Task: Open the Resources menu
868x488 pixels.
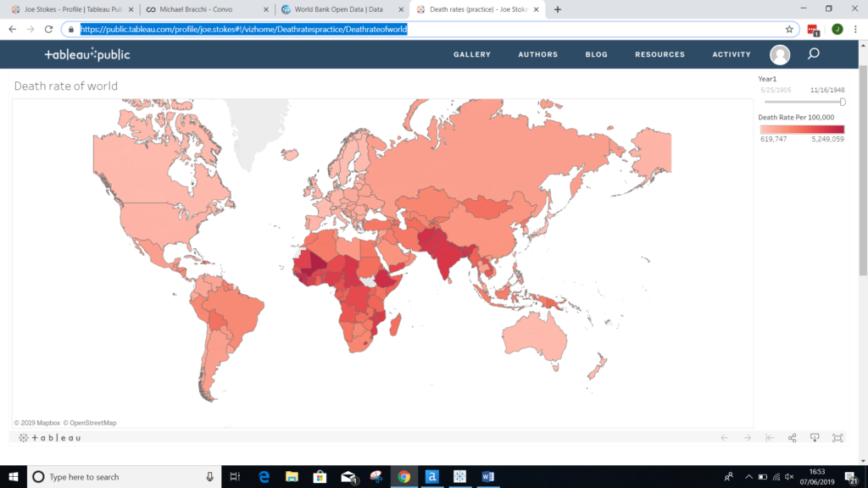Action: pos(659,54)
